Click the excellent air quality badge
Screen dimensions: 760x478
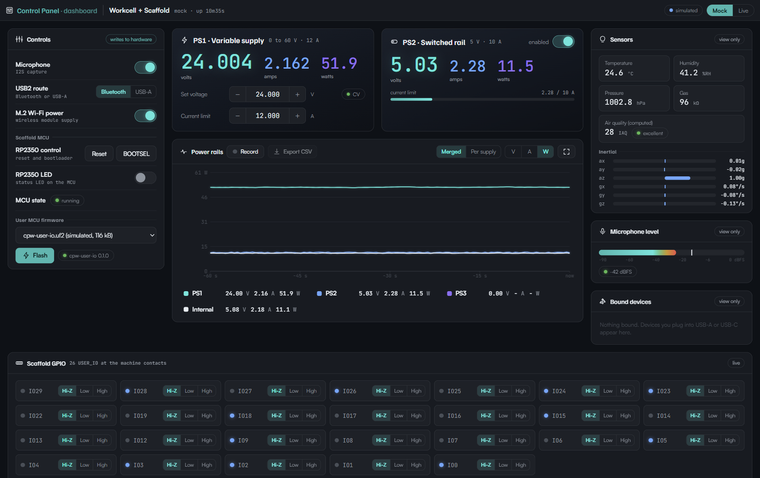click(x=649, y=133)
